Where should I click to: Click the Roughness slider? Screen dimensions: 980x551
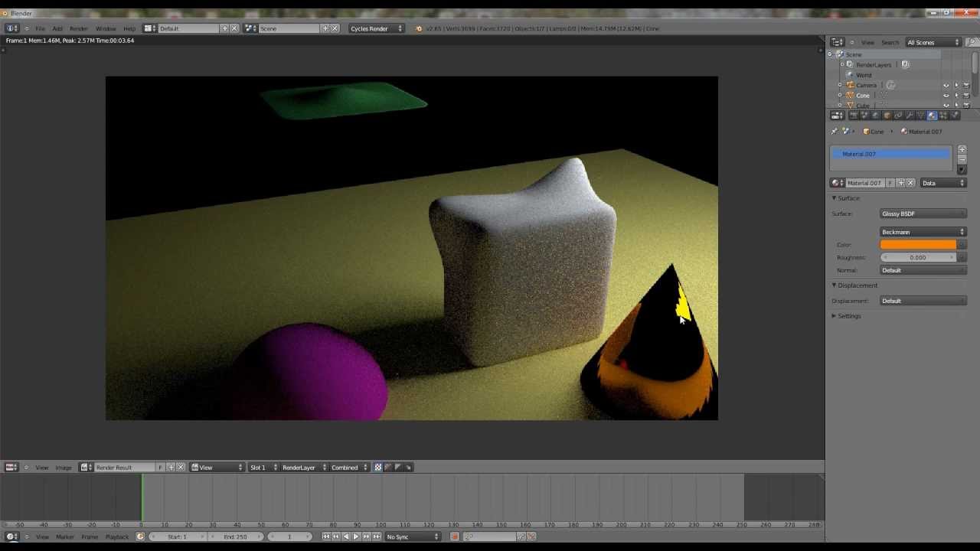918,258
